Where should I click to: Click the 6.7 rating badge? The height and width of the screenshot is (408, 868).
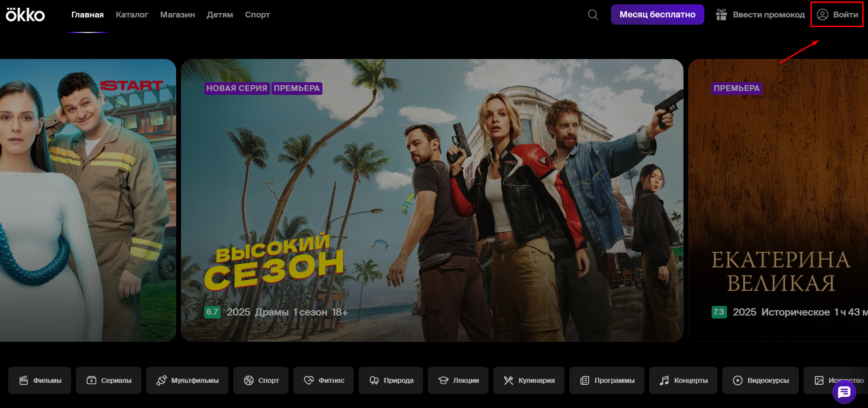coord(212,312)
